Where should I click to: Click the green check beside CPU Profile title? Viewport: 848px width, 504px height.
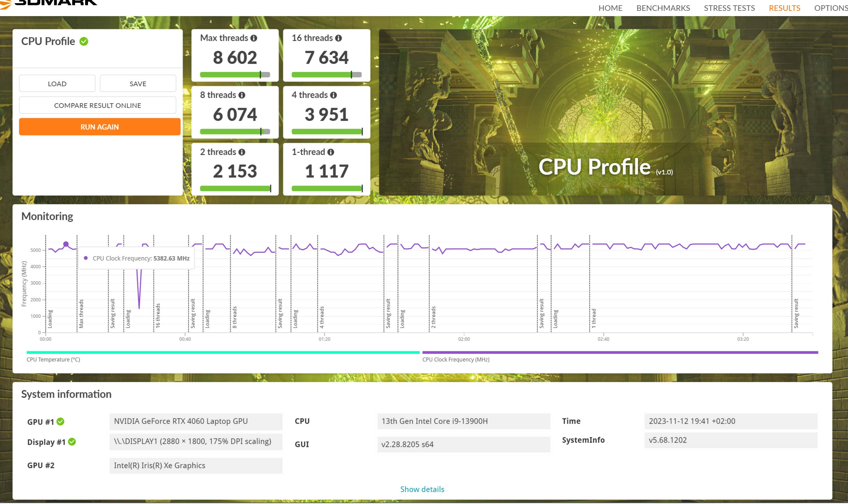(84, 42)
